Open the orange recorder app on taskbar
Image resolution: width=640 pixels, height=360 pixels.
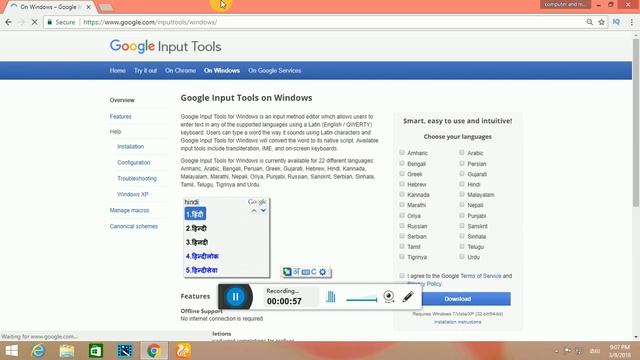tap(183, 351)
